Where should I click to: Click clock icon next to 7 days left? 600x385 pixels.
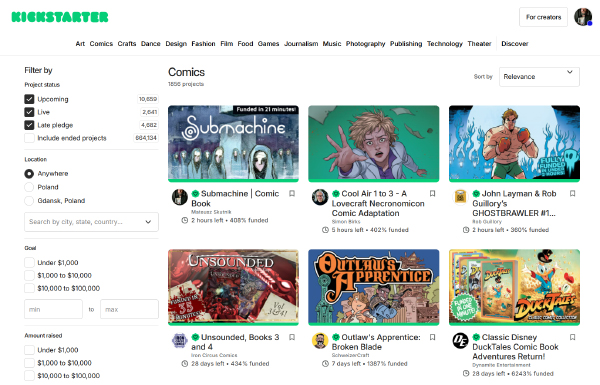[x=325, y=364]
